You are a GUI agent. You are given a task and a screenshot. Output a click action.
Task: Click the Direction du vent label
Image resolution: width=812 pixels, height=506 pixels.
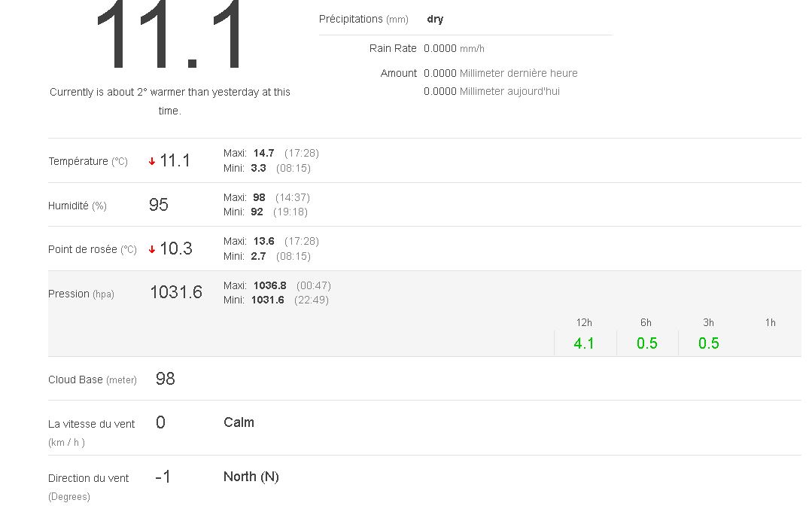point(88,478)
